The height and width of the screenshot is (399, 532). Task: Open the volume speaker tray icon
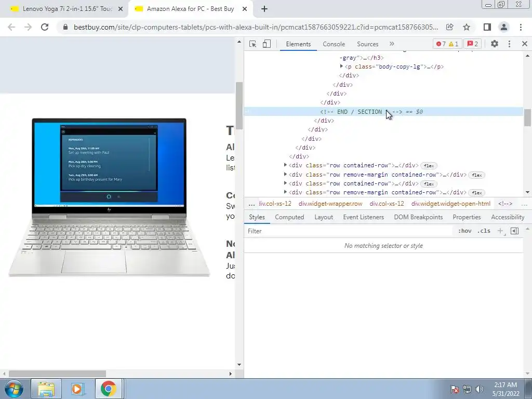pyautogui.click(x=479, y=389)
